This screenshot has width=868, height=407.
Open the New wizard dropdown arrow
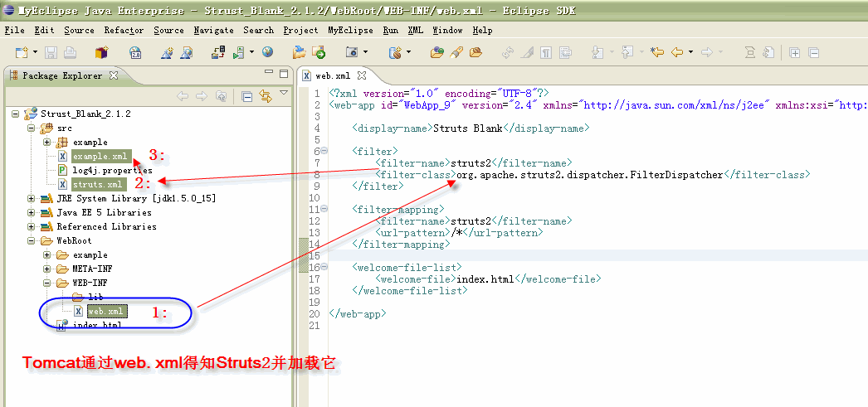35,52
